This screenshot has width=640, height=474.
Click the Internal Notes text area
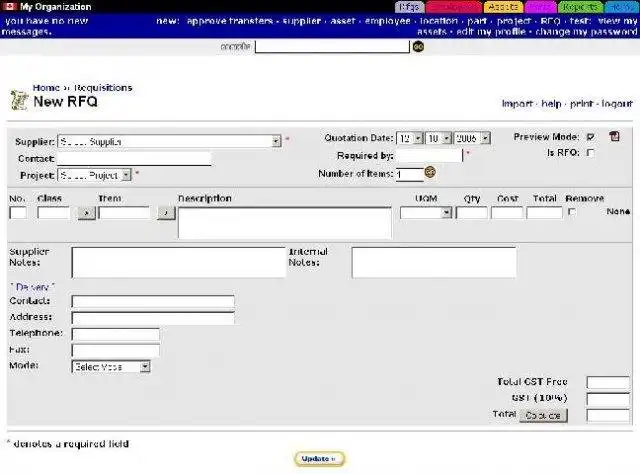click(434, 263)
